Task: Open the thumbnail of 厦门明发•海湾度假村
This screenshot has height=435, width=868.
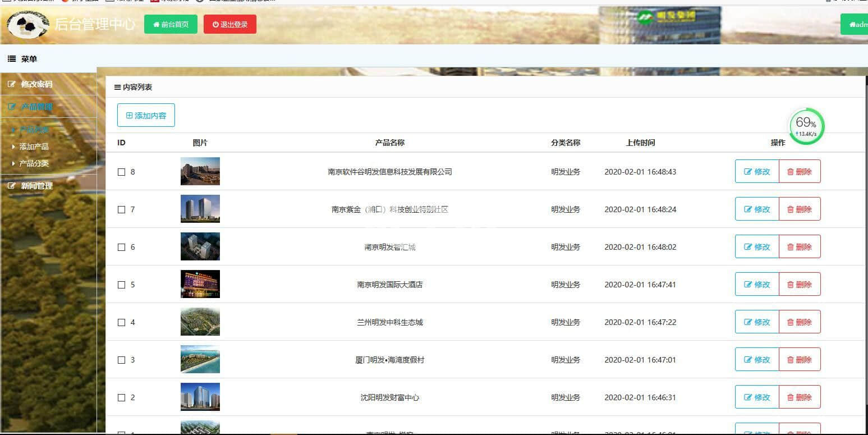Action: pyautogui.click(x=200, y=359)
